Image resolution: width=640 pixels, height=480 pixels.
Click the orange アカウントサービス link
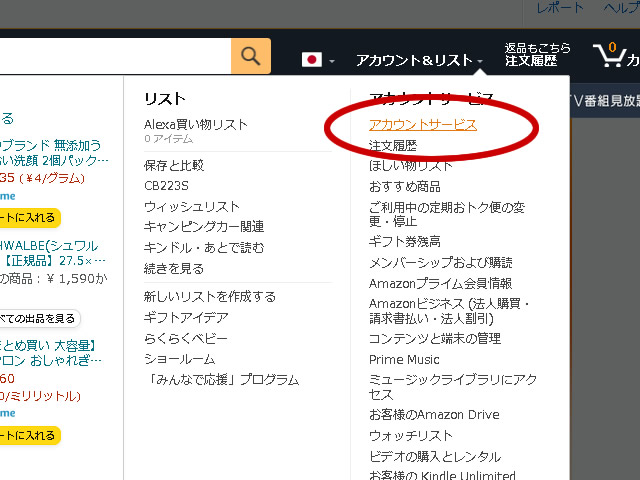(423, 124)
